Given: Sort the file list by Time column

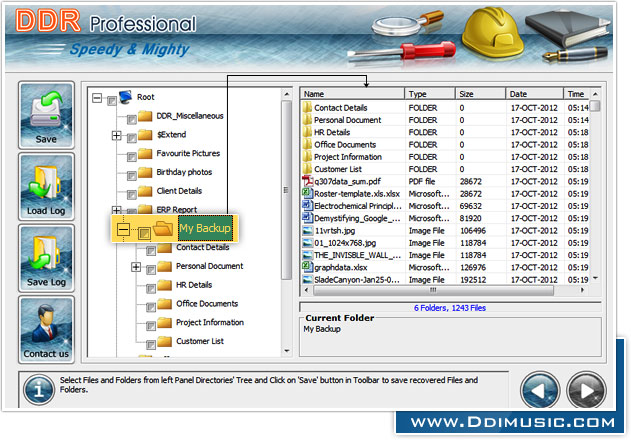Looking at the screenshot, I should [576, 94].
